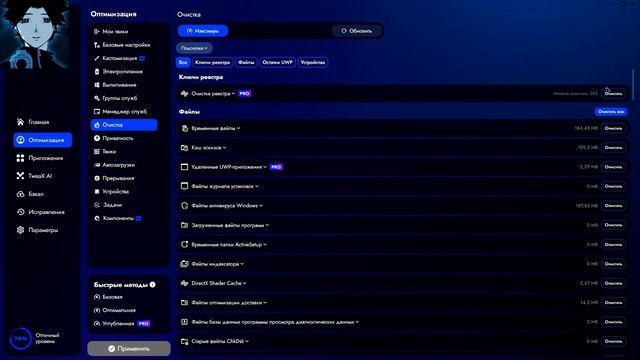Expand the Файлы журнала установок row
640x360 pixels.
pos(257,186)
